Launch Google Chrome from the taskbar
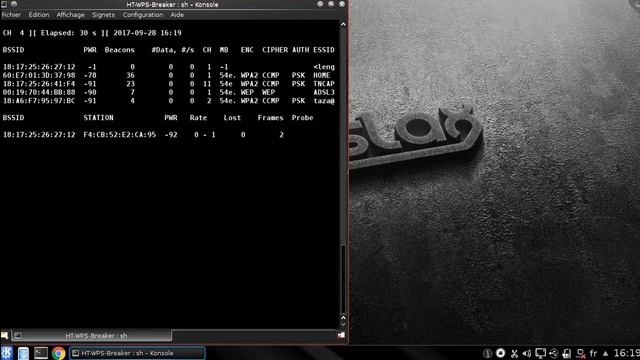The image size is (640, 360). point(58,353)
